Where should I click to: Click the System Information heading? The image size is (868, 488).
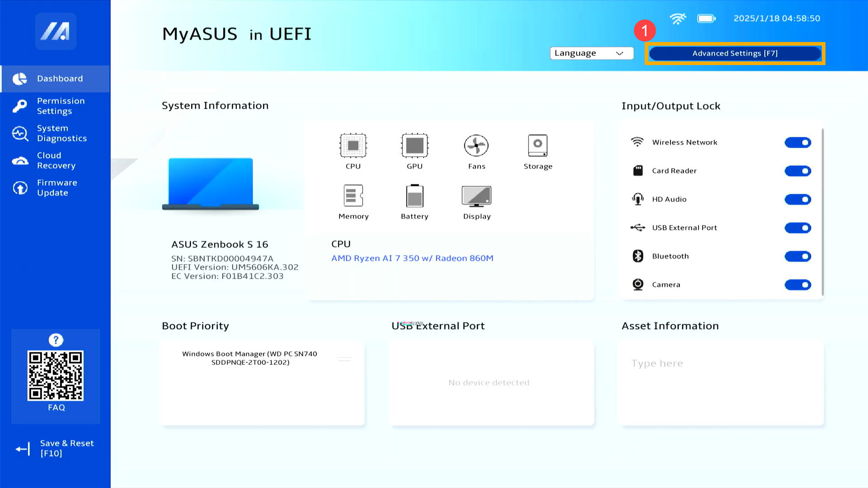(215, 105)
